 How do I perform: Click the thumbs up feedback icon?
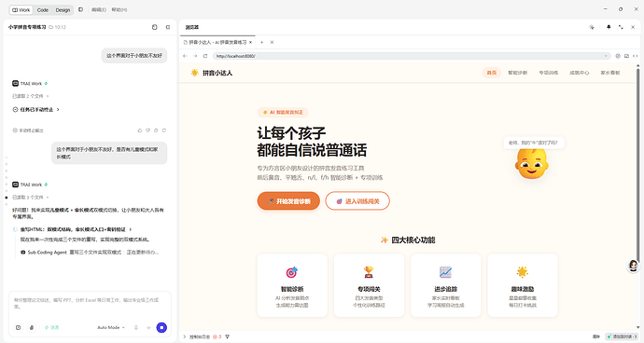(140, 130)
